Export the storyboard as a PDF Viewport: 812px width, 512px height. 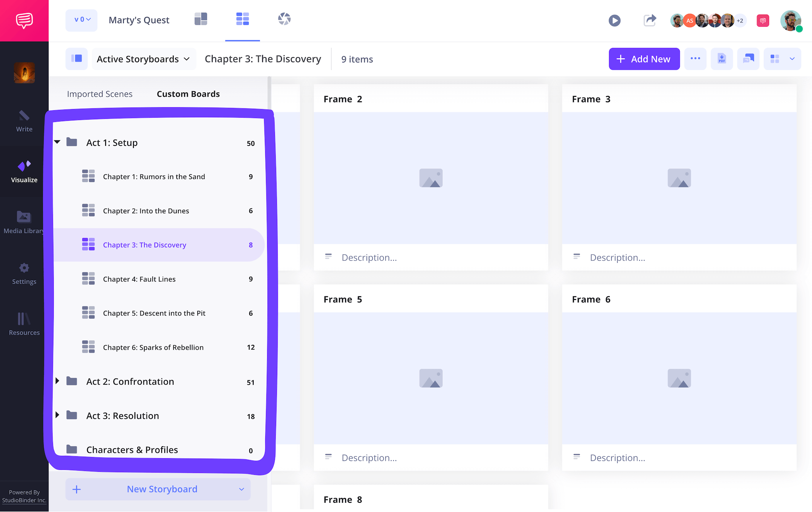tap(722, 59)
